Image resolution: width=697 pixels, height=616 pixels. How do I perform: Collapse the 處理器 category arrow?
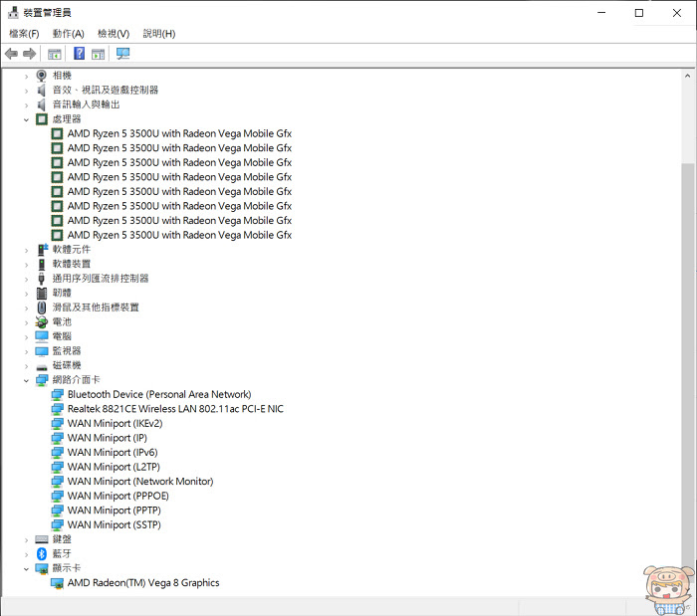point(26,119)
